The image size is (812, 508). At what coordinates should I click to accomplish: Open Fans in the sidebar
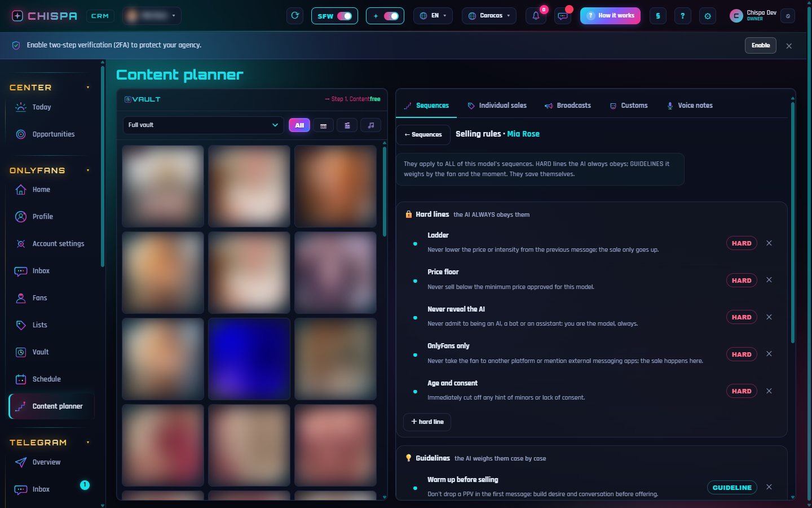pos(51,298)
